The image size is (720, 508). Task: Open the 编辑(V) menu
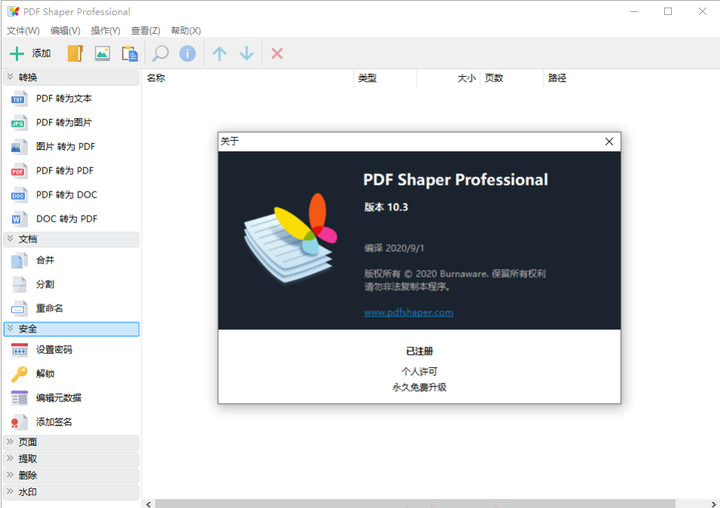65,31
